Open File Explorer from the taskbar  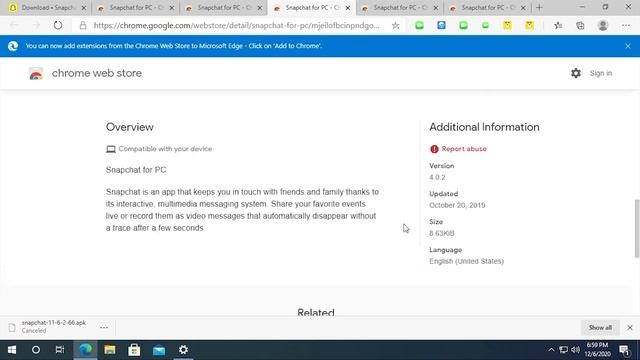(x=110, y=350)
